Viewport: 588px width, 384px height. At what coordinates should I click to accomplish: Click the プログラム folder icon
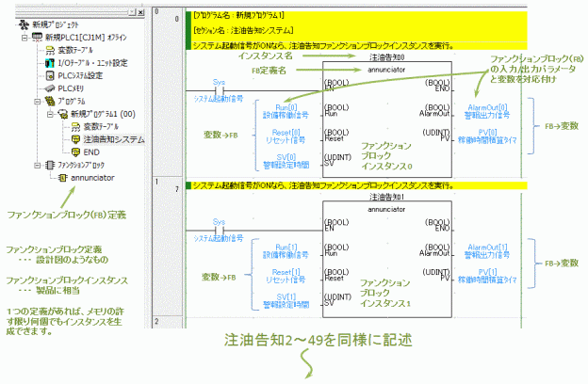50,101
